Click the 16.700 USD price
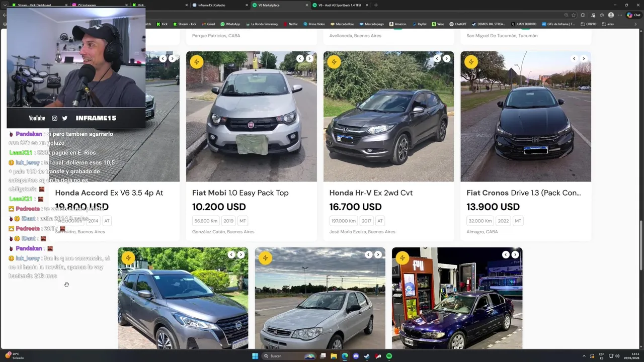Viewport: 644px width, 362px height. pyautogui.click(x=356, y=207)
